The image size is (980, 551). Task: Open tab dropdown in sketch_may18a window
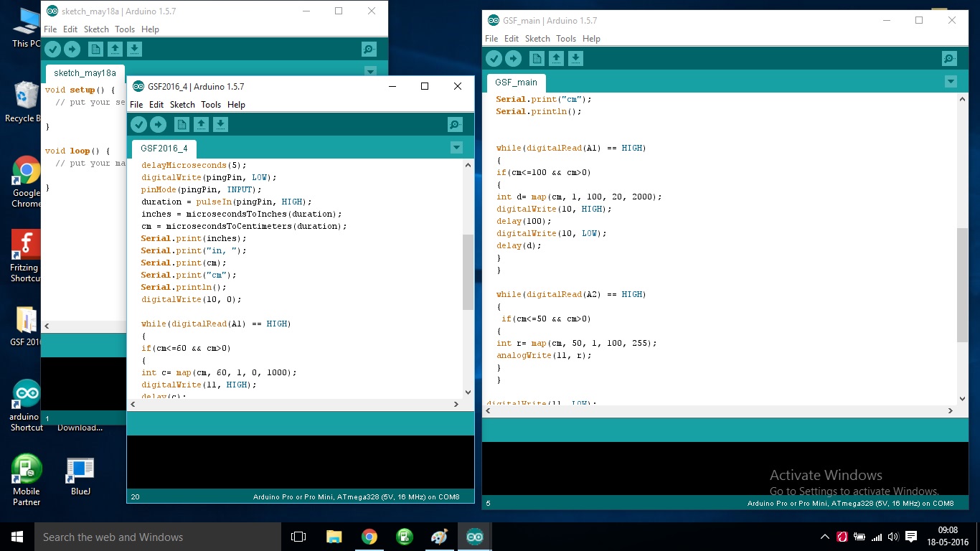(x=370, y=72)
